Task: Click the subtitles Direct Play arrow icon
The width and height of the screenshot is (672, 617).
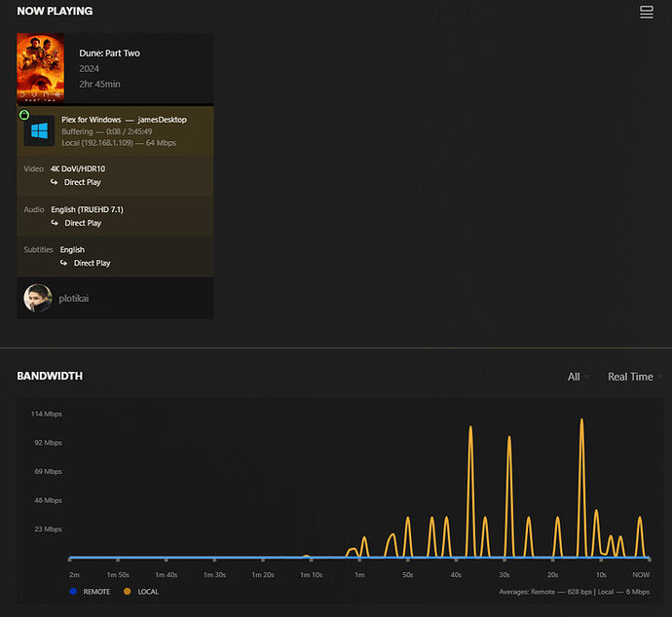Action: click(63, 263)
